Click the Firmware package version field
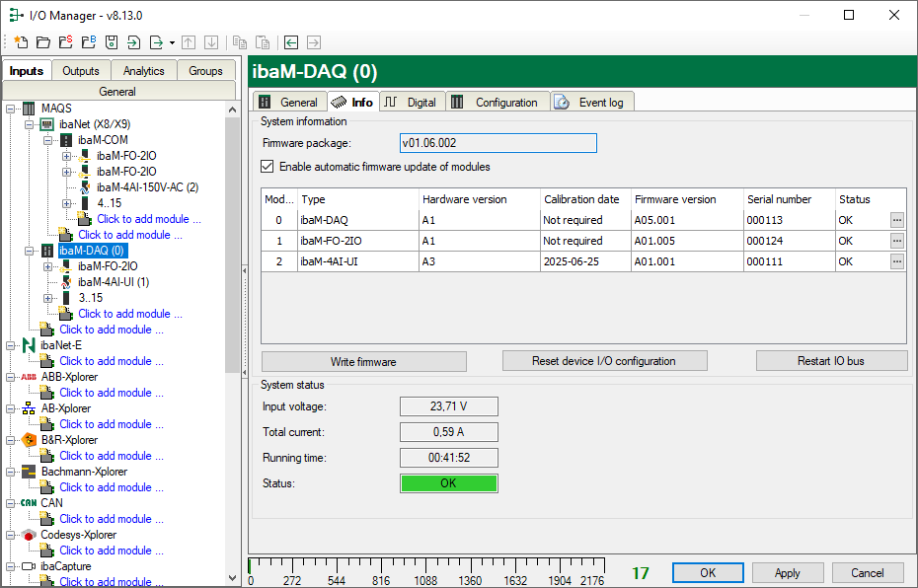Screen dimensions: 918x588 pyautogui.click(x=497, y=143)
